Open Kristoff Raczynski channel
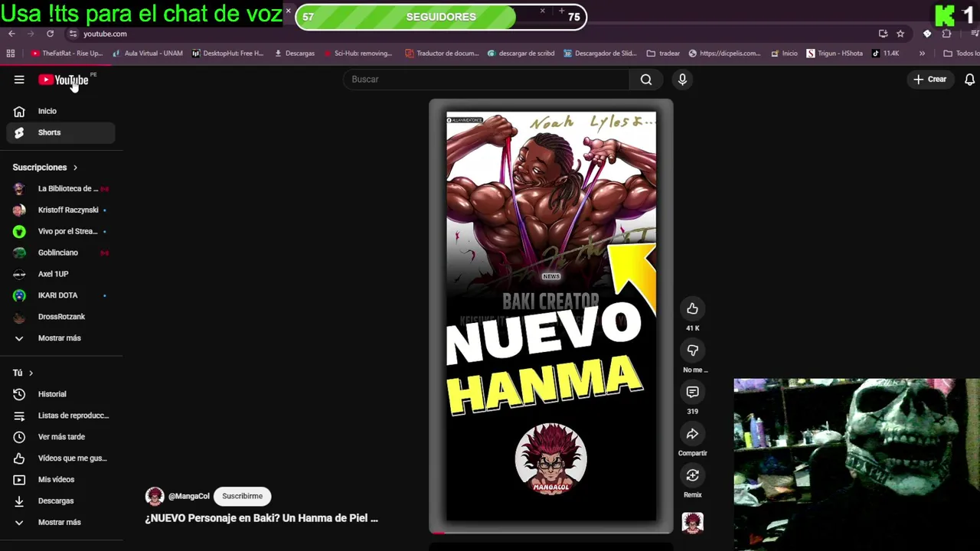The image size is (980, 551). pos(61,210)
